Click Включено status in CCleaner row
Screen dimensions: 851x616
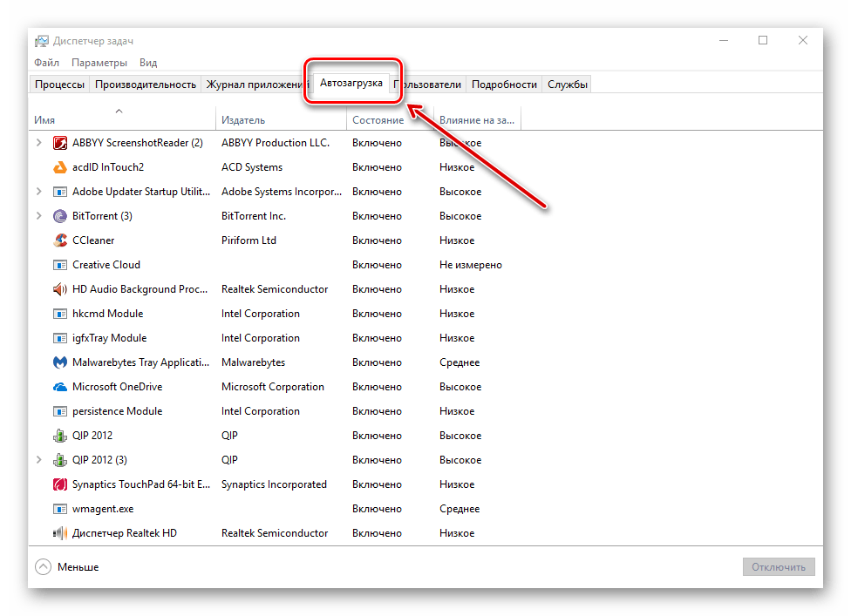tap(378, 240)
